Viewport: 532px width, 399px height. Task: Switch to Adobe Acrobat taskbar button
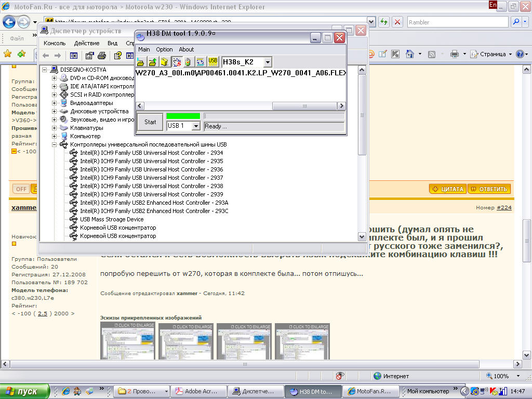pyautogui.click(x=198, y=391)
